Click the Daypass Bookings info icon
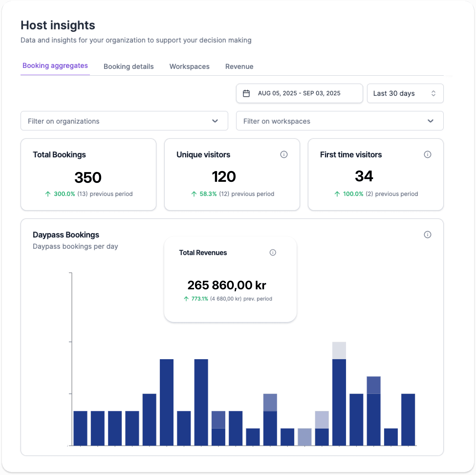Viewport: 476px width, 475px height. pos(427,235)
